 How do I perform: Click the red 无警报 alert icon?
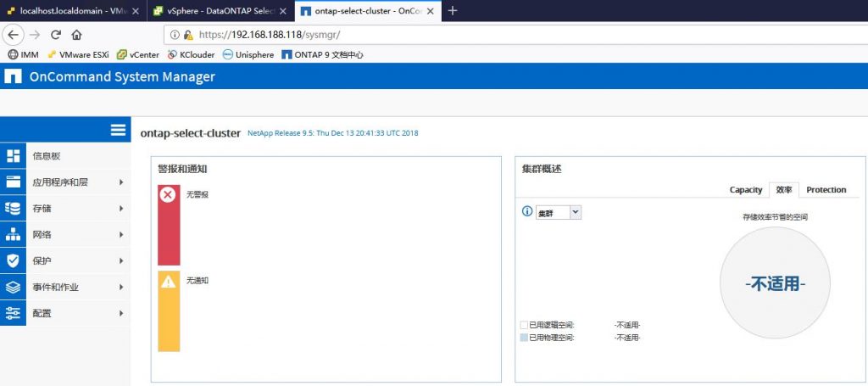pos(168,194)
